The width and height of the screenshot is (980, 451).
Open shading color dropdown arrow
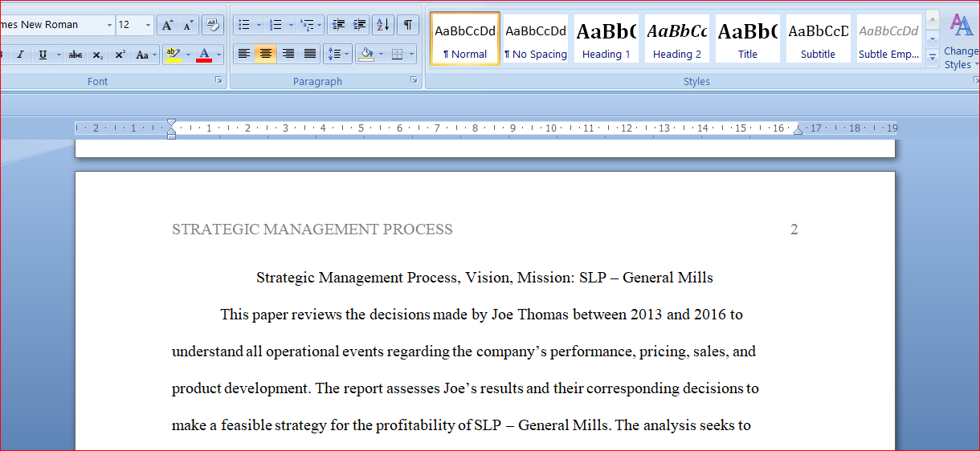[382, 55]
